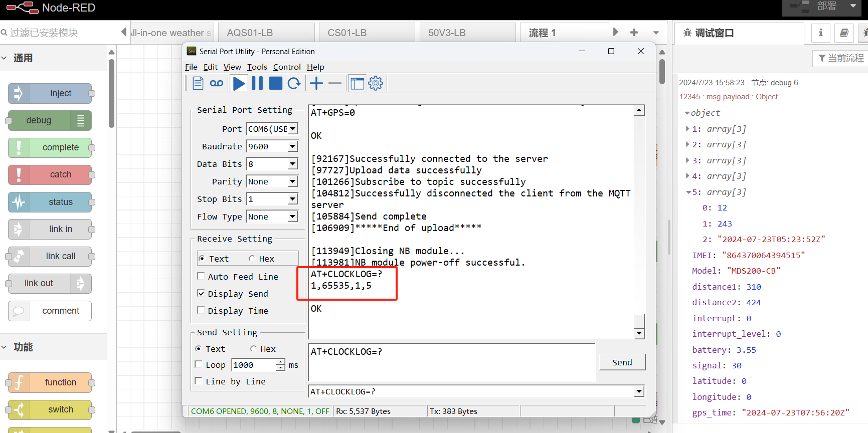This screenshot has width=868, height=433.
Task: Add a new flow tab with plus icon
Action: (x=634, y=33)
